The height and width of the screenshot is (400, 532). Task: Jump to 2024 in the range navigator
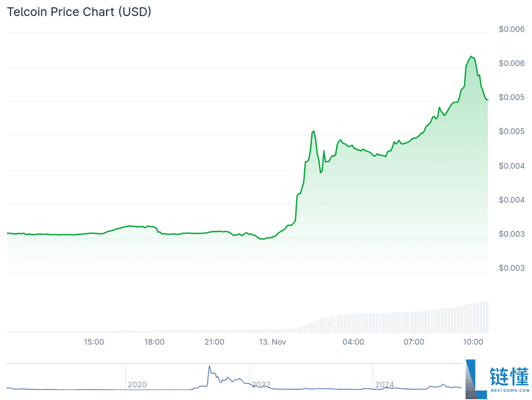(x=384, y=385)
